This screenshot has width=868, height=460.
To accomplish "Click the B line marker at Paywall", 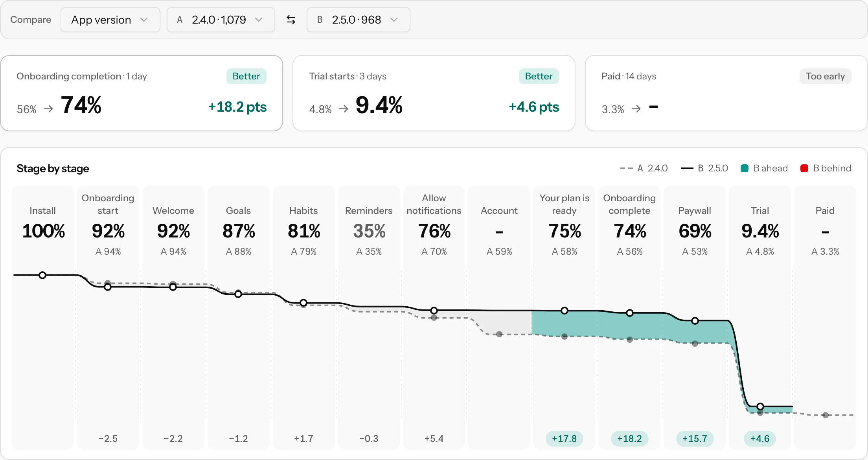I will coord(695,321).
